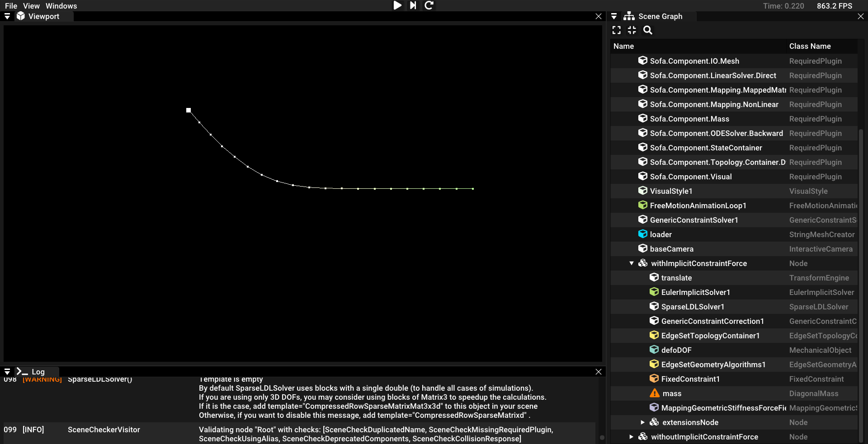Image resolution: width=868 pixels, height=444 pixels.
Task: Open the Windows menu
Action: click(61, 6)
